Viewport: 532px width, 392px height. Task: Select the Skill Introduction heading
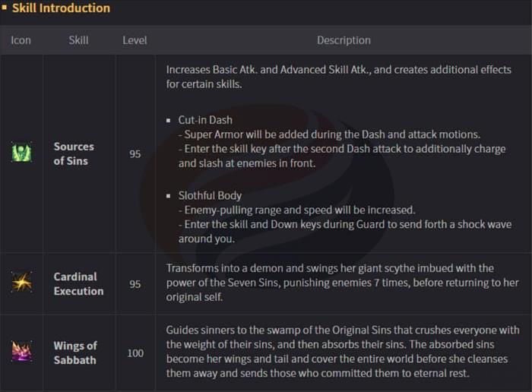click(61, 8)
